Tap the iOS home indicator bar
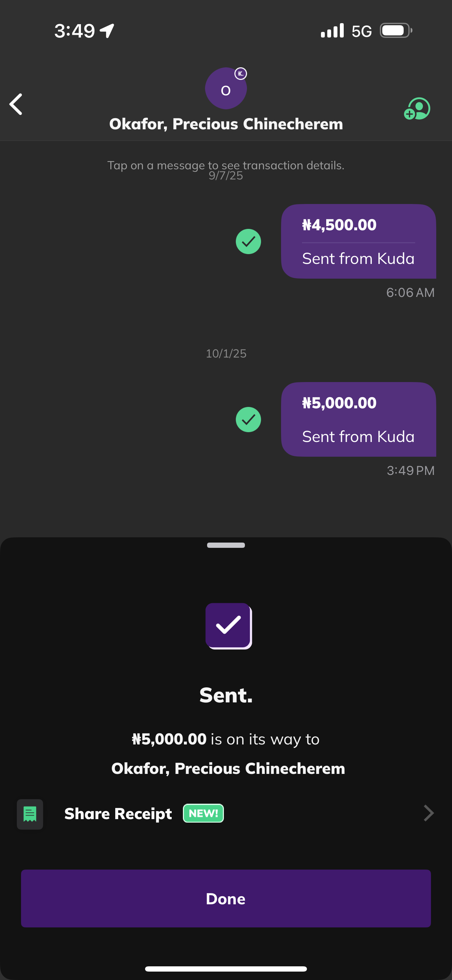 226,968
